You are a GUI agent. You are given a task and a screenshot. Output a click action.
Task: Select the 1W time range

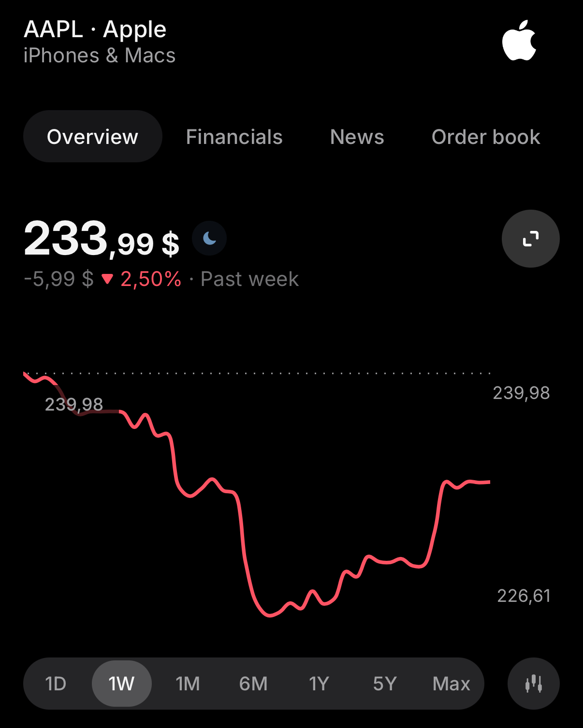pos(121,684)
